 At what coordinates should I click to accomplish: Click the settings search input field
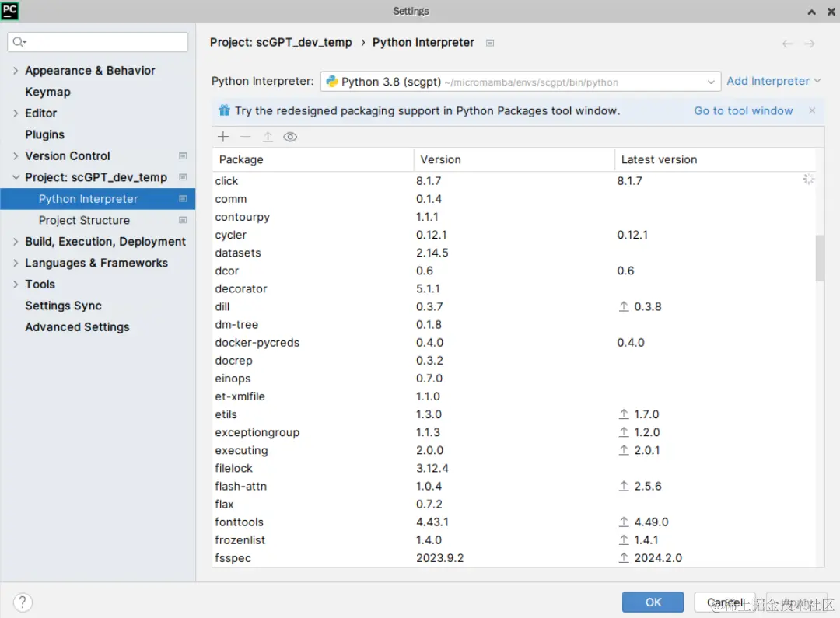pos(97,42)
